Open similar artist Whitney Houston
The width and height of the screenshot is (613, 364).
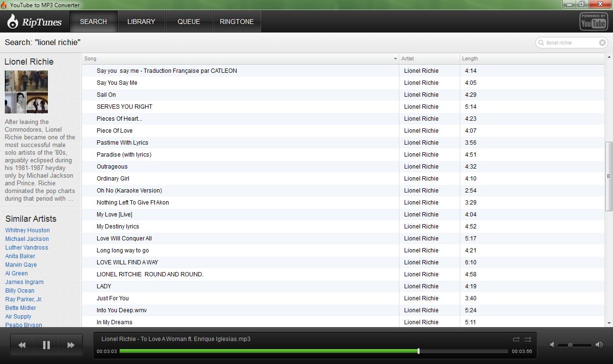27,230
